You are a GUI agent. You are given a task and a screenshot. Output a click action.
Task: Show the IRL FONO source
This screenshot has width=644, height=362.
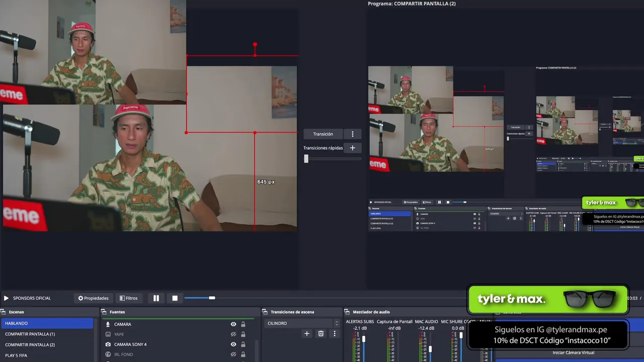(x=233, y=354)
